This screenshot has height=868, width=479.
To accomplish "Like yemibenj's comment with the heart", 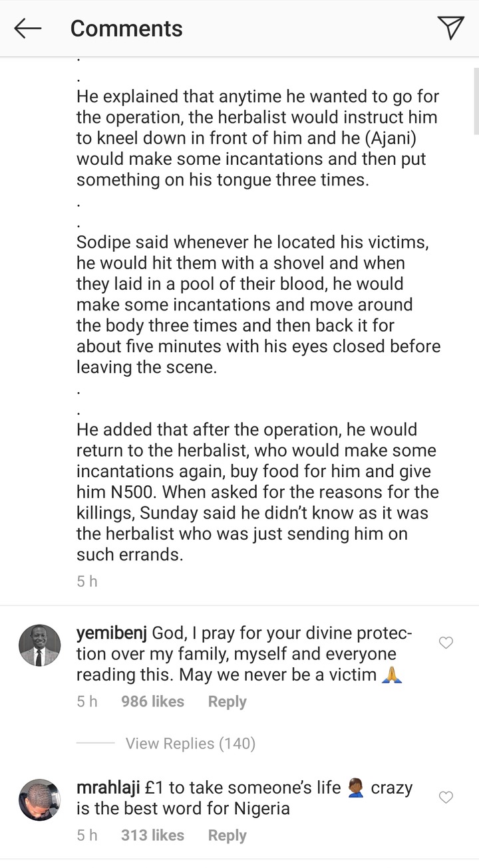I will [446, 643].
